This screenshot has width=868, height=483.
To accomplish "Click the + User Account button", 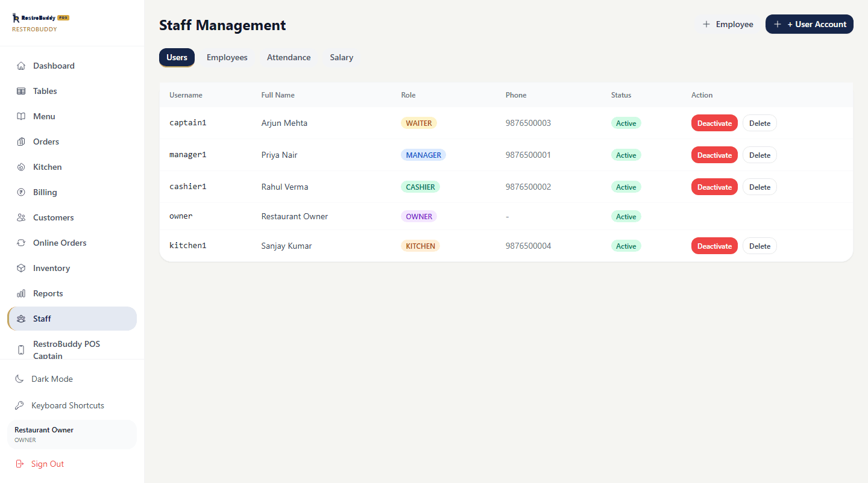I will [x=810, y=24].
